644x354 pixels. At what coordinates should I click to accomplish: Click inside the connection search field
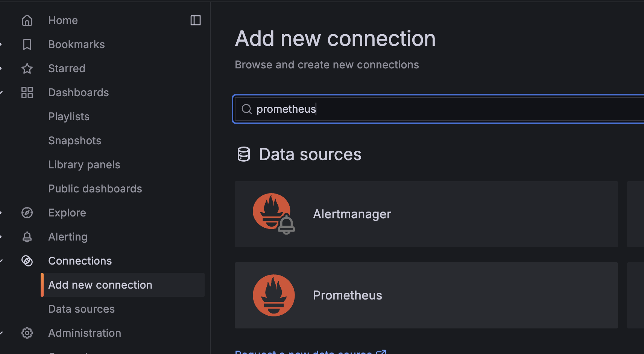414,109
